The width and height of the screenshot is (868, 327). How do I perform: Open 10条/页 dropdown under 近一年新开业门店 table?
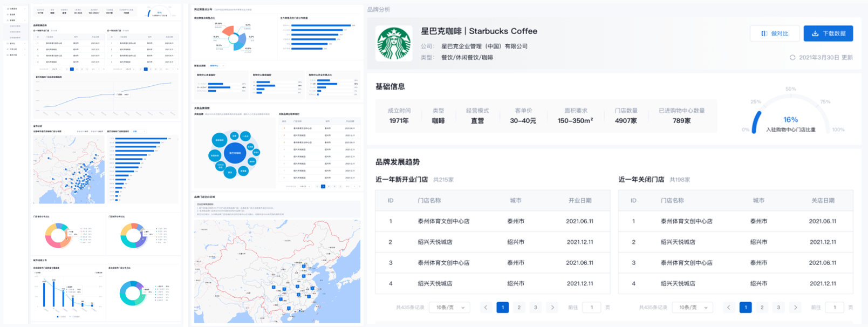pos(450,308)
